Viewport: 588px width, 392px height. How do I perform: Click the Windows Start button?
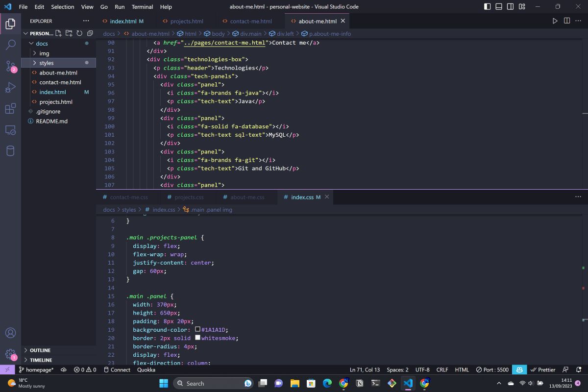[x=163, y=383]
